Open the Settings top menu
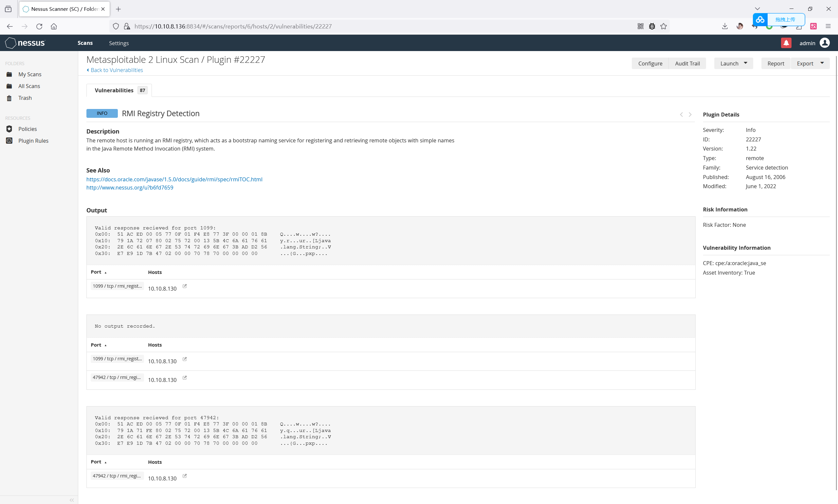This screenshot has width=838, height=504. [x=118, y=43]
